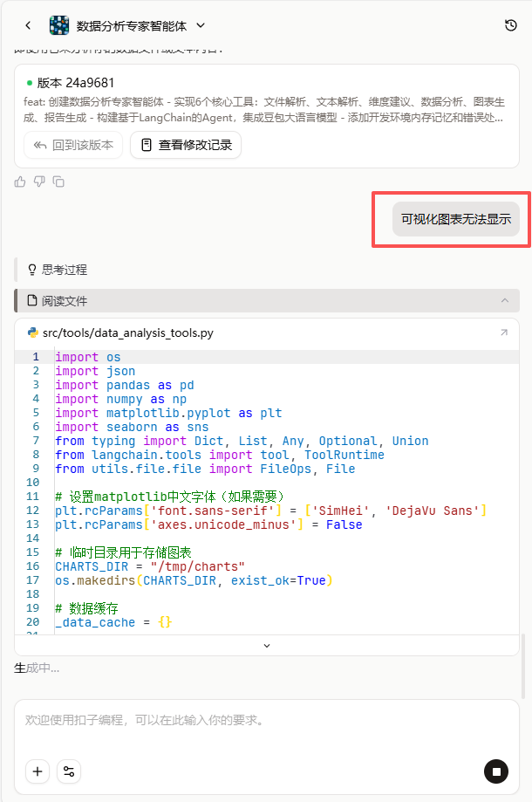This screenshot has width=532, height=802.
Task: Collapse the 阅读文件 section with the chevron
Action: (505, 301)
